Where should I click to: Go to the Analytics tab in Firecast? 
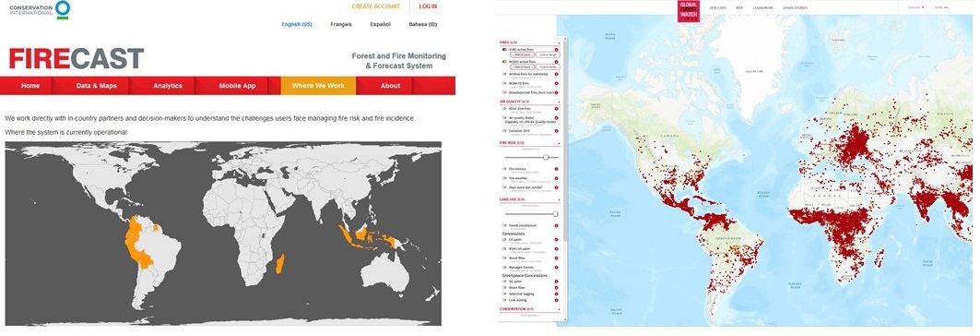[168, 86]
